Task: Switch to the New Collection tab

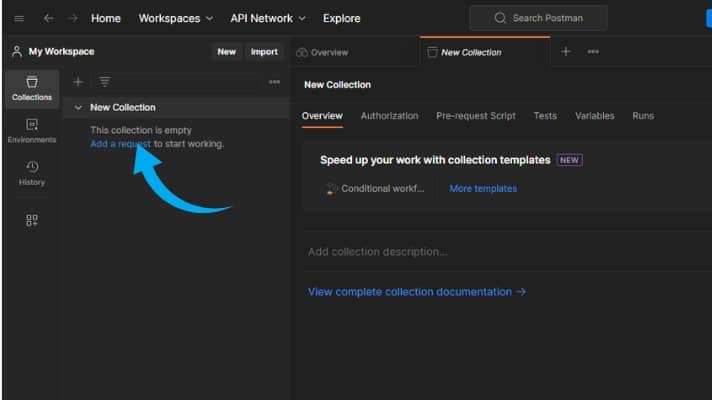Action: [x=485, y=52]
